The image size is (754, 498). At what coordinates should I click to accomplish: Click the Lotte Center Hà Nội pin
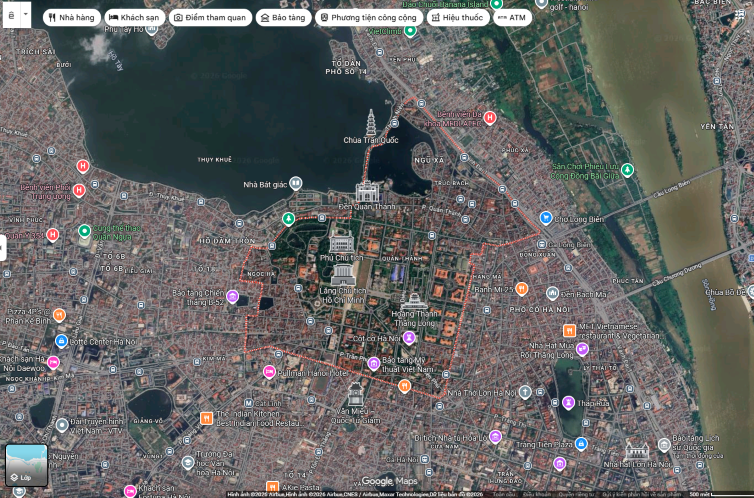click(61, 341)
